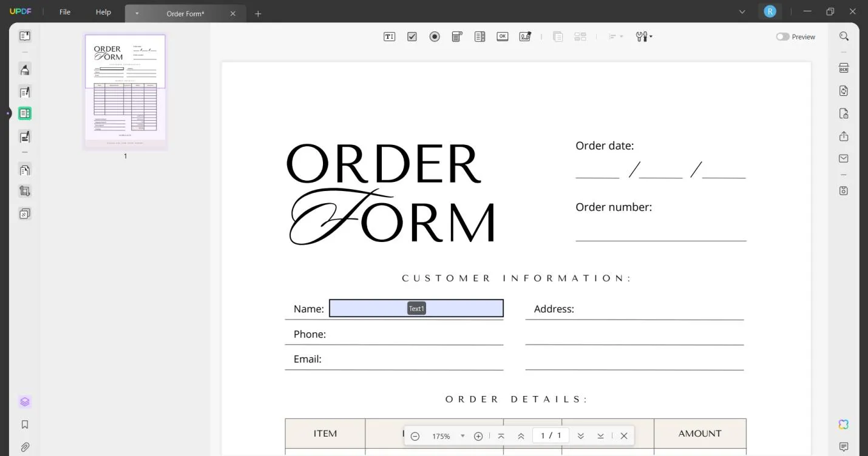
Task: Open the Help menu
Action: pyautogui.click(x=103, y=12)
